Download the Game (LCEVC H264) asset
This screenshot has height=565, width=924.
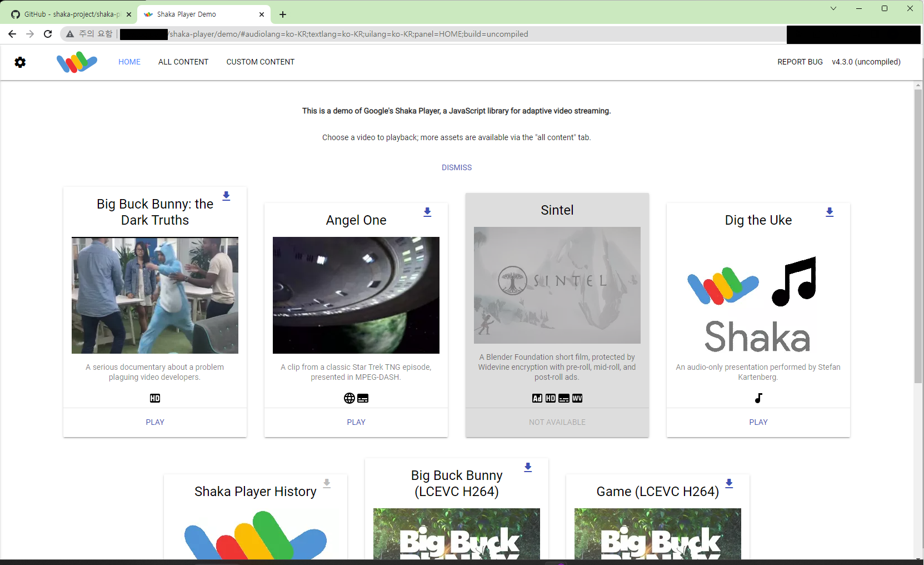click(x=729, y=484)
